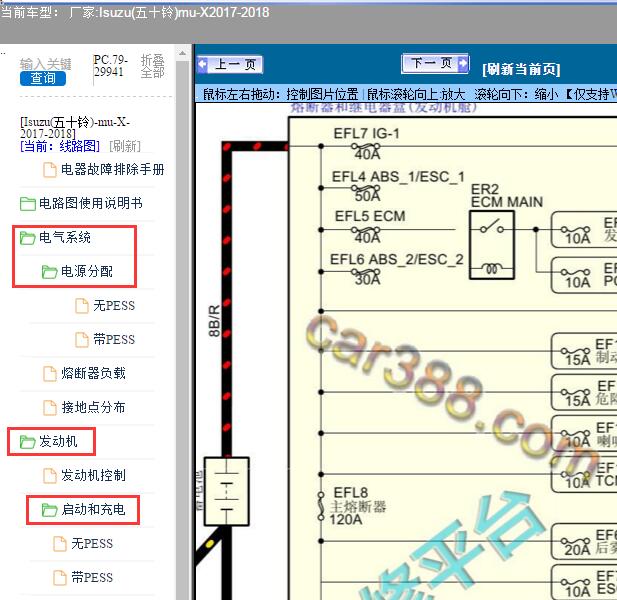Image resolution: width=617 pixels, height=600 pixels.
Task: Click the EFL7 IG-1 fuse label
Action: coord(366,134)
